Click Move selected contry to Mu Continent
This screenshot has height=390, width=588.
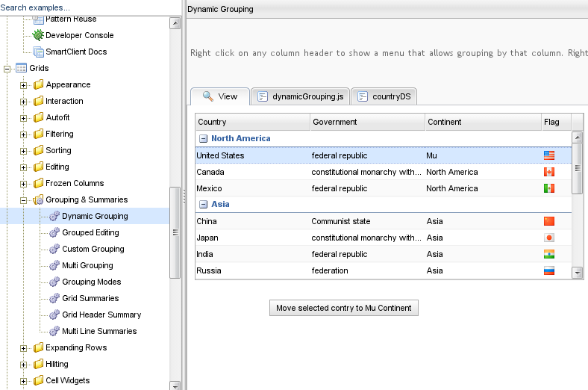pyautogui.click(x=344, y=308)
